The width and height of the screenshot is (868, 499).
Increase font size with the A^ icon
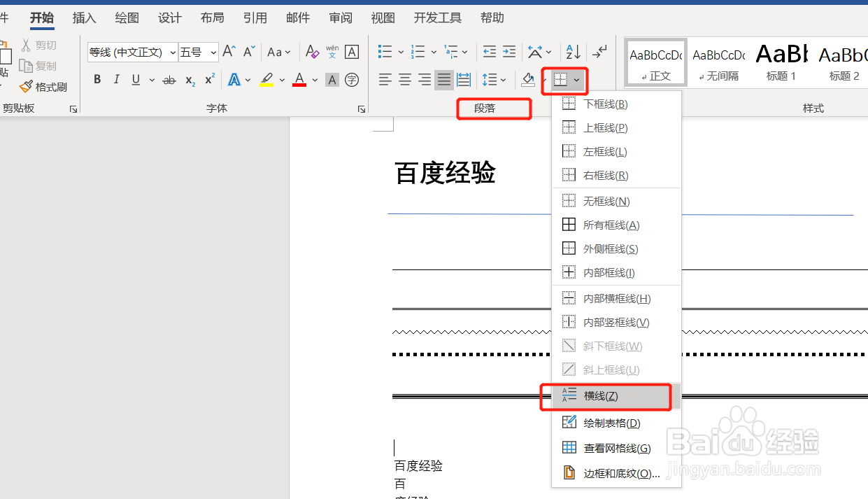pyautogui.click(x=229, y=52)
